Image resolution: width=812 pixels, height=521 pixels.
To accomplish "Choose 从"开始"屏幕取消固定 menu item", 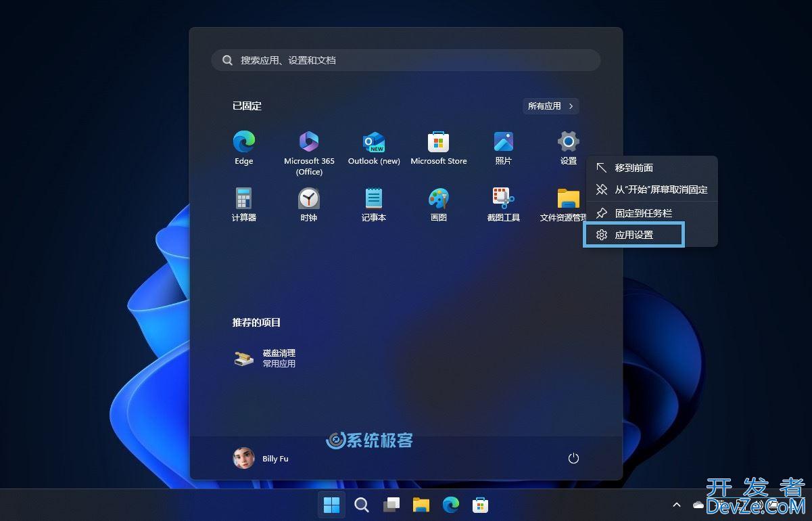I will click(x=650, y=189).
